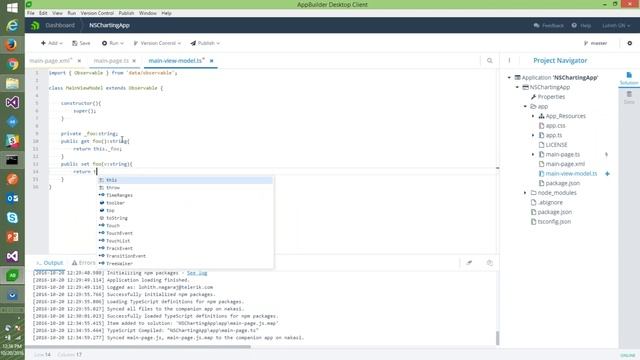Select the Data side panel icon

click(x=629, y=97)
